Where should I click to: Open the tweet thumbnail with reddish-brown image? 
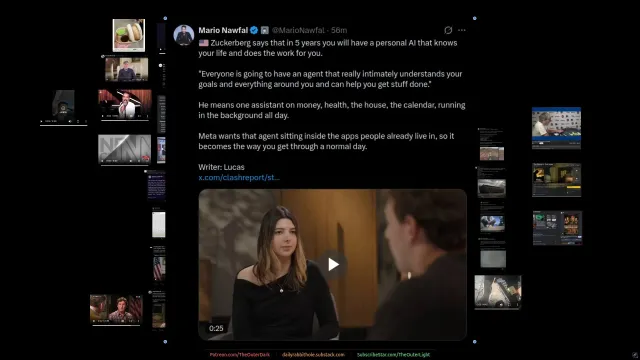pos(491,153)
